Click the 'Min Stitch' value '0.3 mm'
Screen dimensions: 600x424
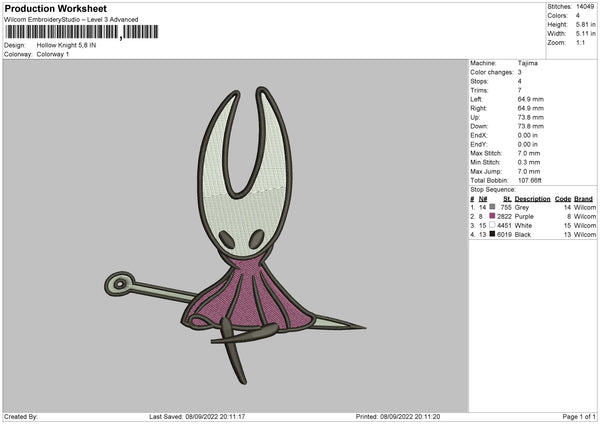point(529,162)
